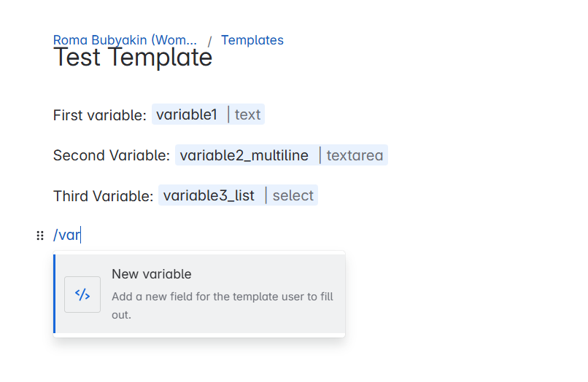Click the divider line inside variable1 chip
588x382 pixels.
point(228,114)
